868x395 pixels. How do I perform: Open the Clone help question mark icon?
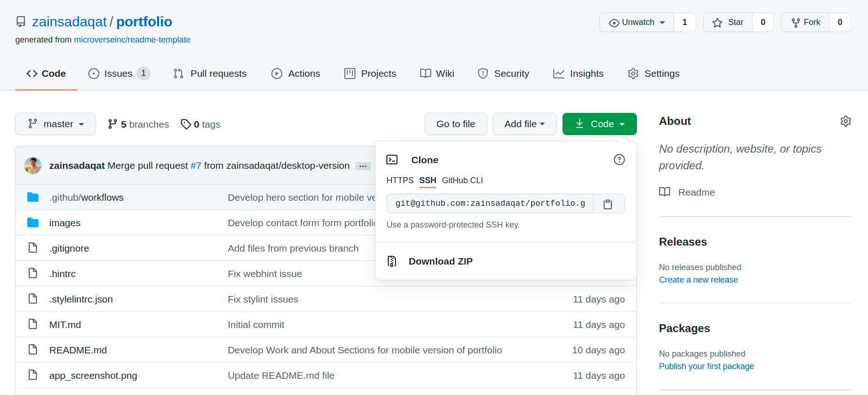(619, 160)
